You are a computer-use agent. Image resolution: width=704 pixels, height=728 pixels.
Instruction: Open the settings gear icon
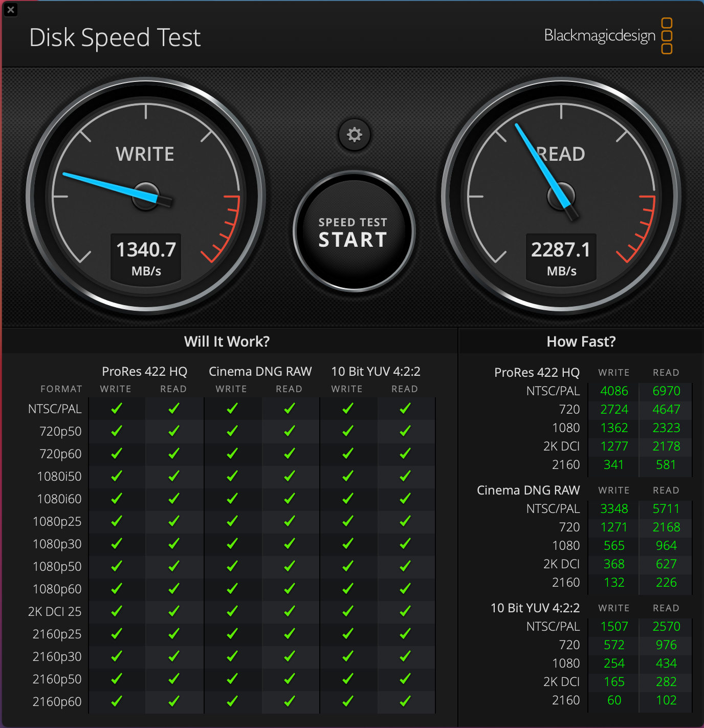coord(354,135)
